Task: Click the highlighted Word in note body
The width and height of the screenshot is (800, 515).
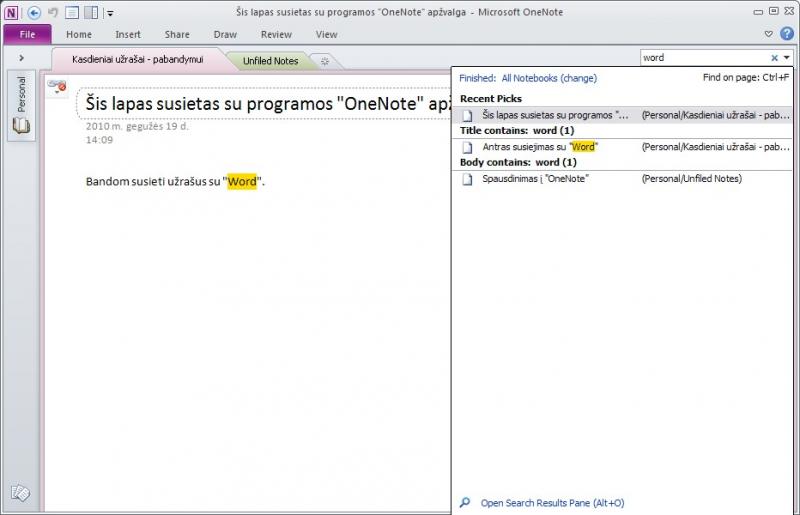Action: coord(242,181)
